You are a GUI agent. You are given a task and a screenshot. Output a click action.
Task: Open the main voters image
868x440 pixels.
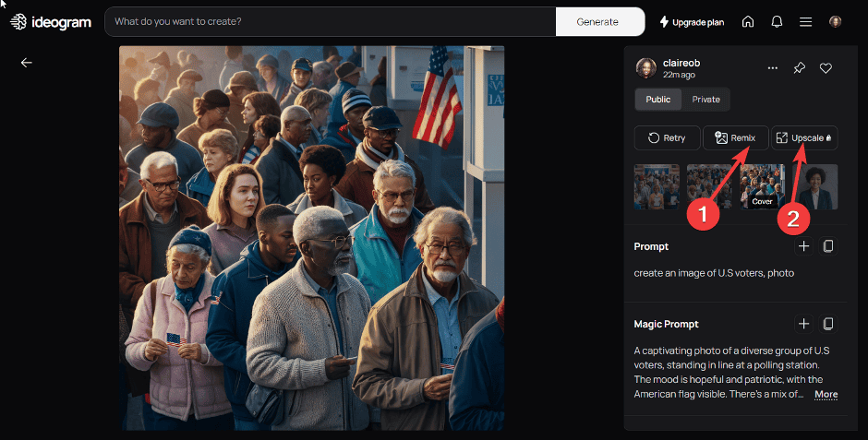312,238
